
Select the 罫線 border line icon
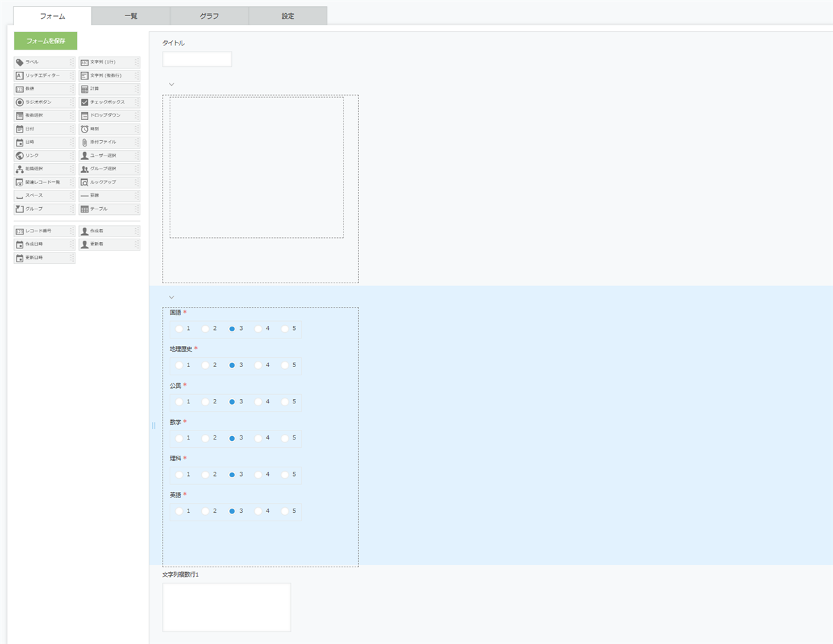[x=84, y=195]
